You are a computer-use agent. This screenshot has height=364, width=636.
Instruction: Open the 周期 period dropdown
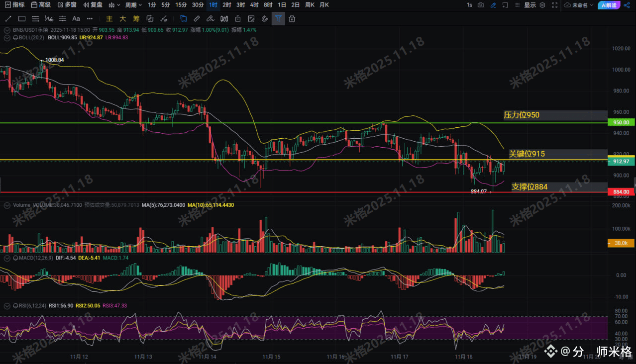coord(133,5)
